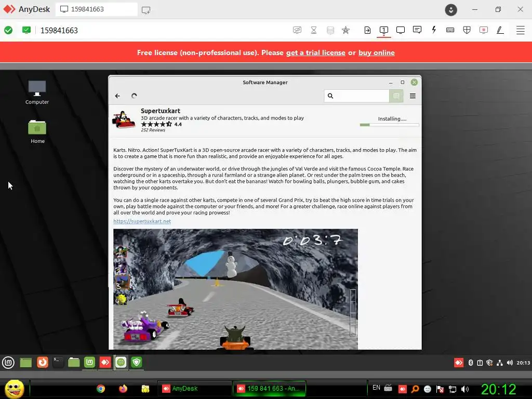Open the AnyDesk main hamburger menu

click(x=521, y=30)
